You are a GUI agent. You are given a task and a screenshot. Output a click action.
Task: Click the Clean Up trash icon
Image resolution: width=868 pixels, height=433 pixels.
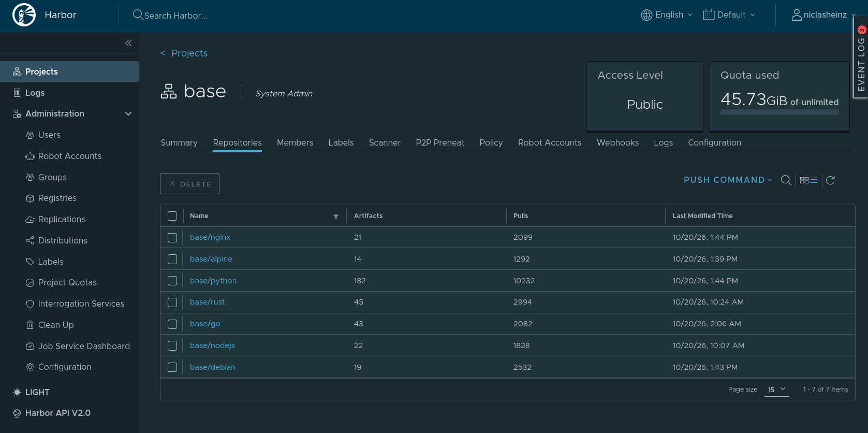point(30,325)
